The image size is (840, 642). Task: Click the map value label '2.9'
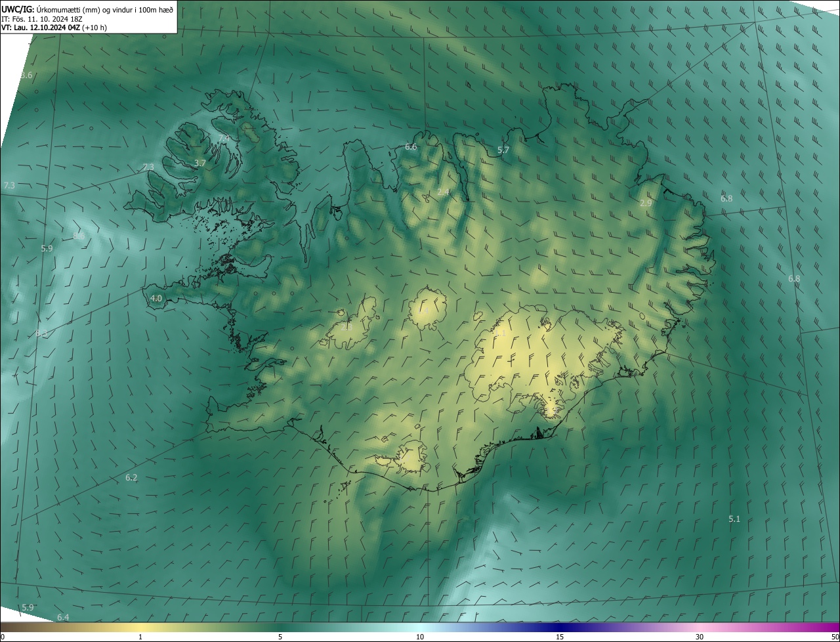[646, 203]
